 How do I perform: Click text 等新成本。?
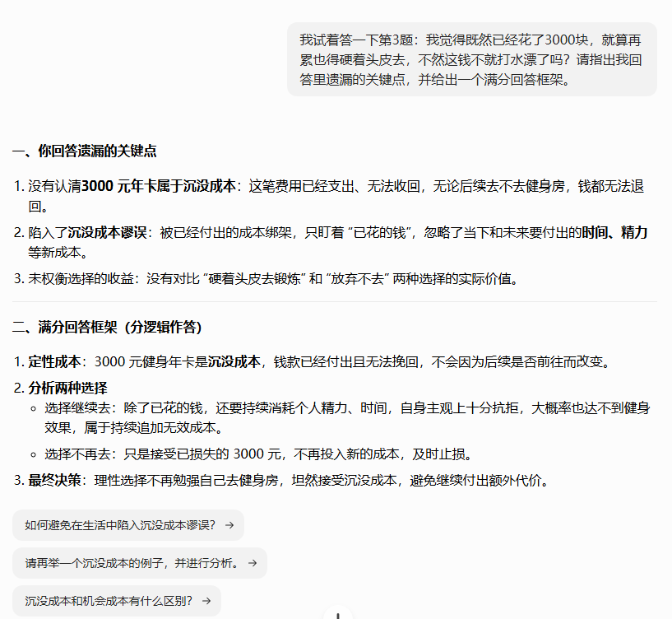[58, 252]
